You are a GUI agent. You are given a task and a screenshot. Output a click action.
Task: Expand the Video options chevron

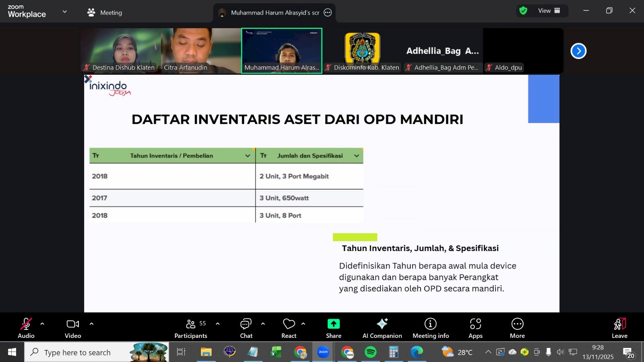[x=91, y=323]
